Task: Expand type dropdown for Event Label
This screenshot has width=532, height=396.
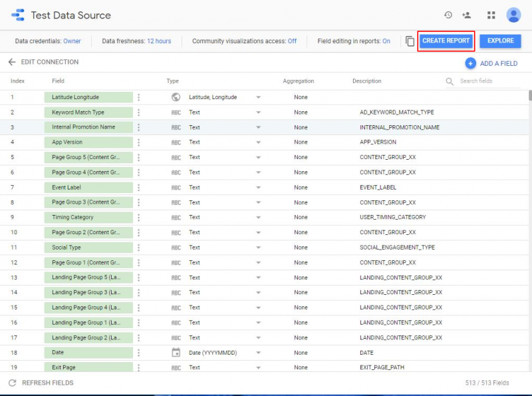Action: click(x=258, y=188)
